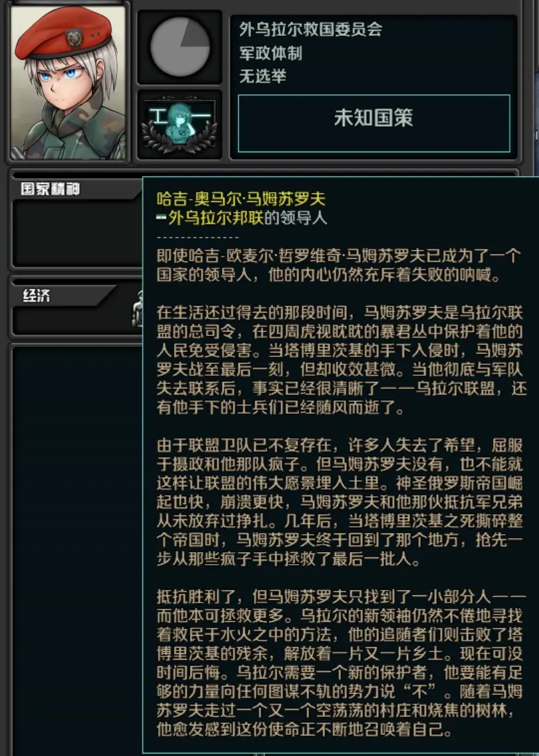Click the badge on the leader's red beret
This screenshot has height=756, width=539.
click(74, 38)
